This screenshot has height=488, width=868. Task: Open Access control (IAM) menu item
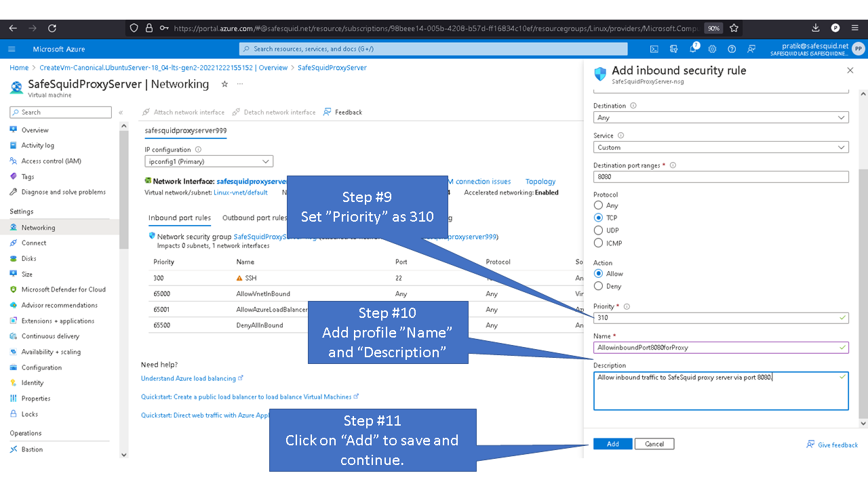click(x=51, y=161)
